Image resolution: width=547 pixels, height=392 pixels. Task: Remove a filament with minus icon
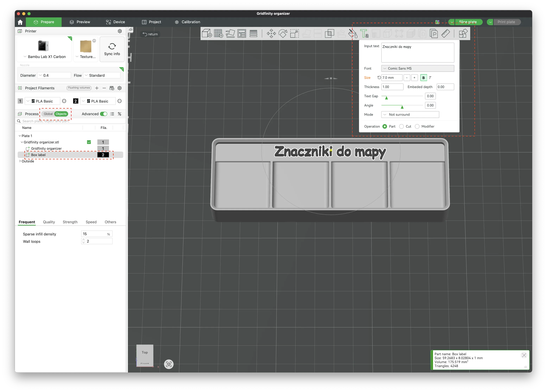point(104,88)
